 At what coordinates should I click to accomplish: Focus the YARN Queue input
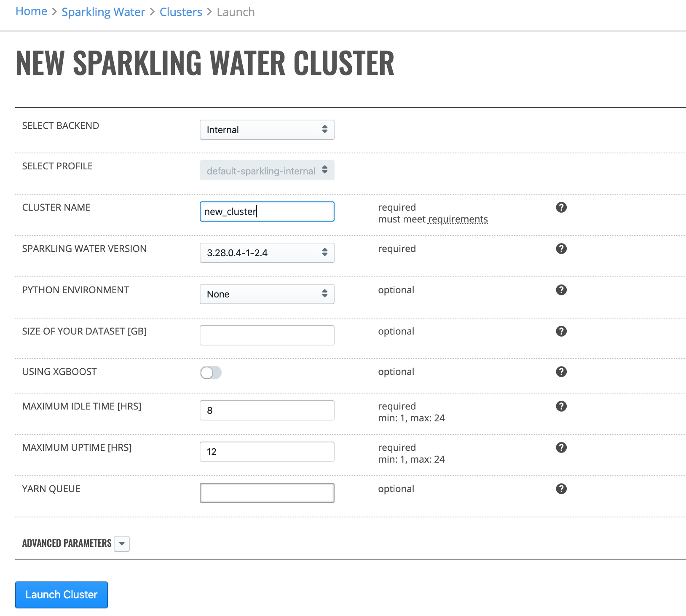pyautogui.click(x=267, y=493)
